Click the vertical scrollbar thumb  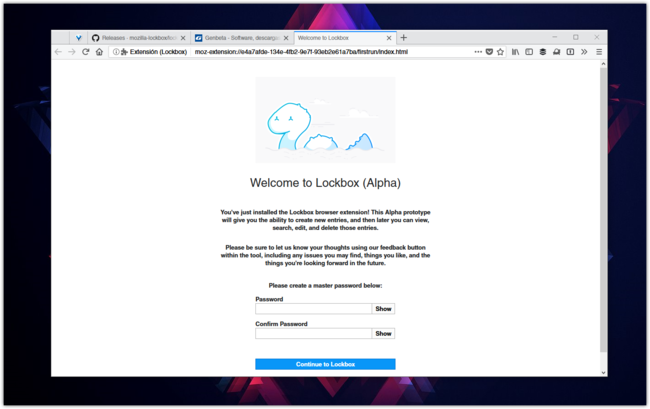pos(603,210)
